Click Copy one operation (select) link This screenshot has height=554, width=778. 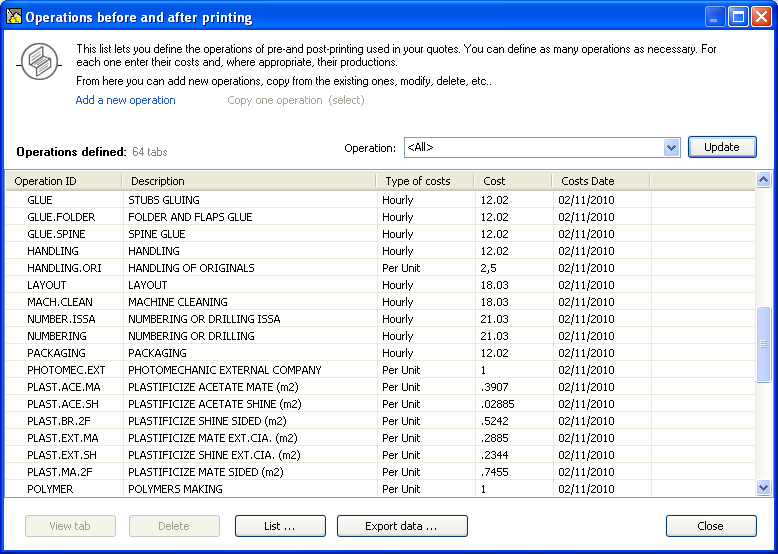pos(296,100)
